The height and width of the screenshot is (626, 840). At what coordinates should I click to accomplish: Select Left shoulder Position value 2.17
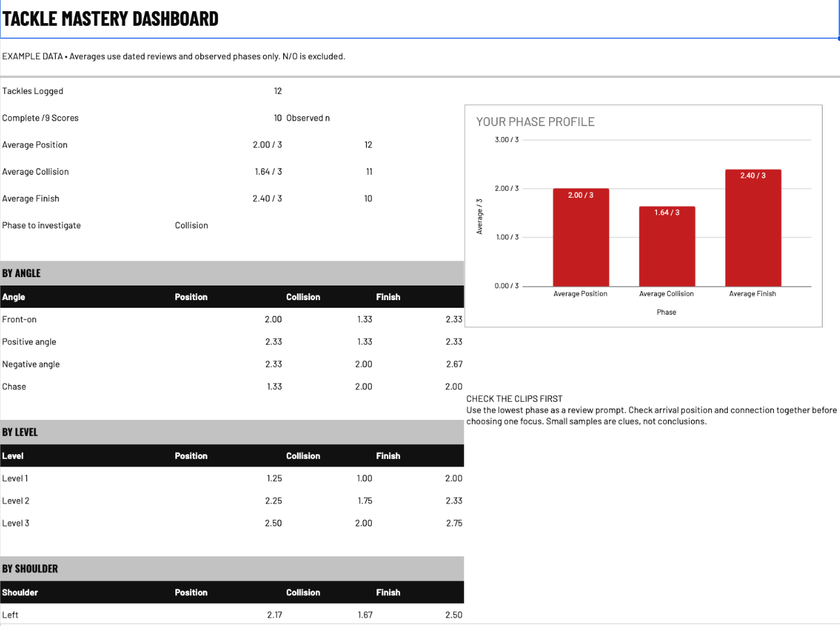click(274, 615)
